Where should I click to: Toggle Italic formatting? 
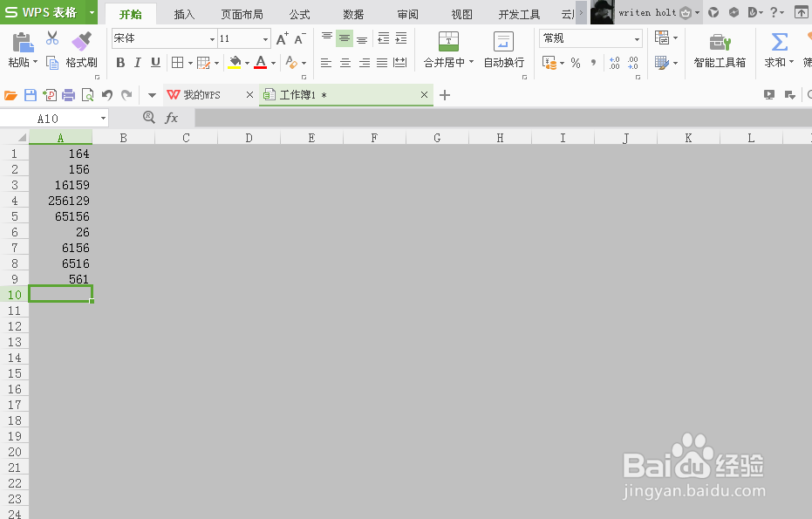[x=138, y=63]
